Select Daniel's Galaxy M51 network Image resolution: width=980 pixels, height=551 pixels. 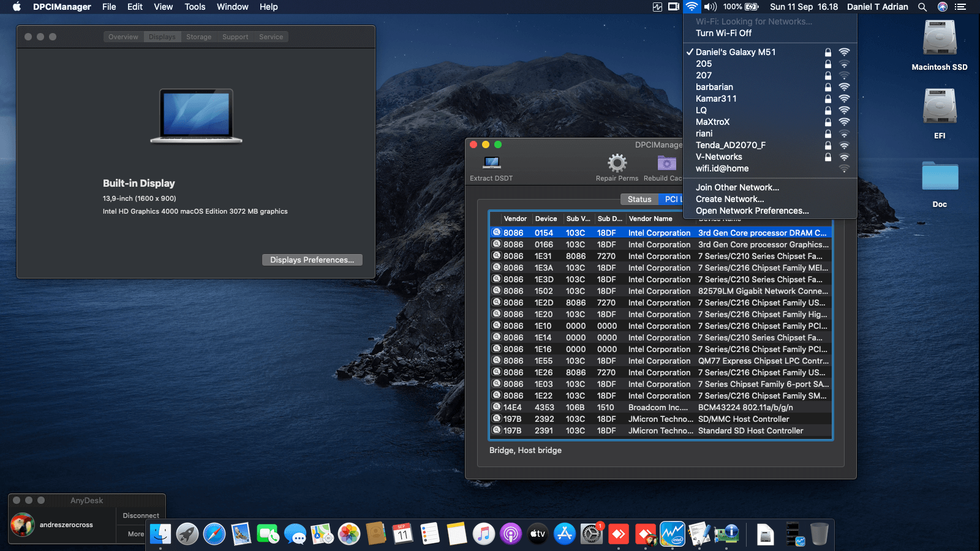[x=735, y=52]
